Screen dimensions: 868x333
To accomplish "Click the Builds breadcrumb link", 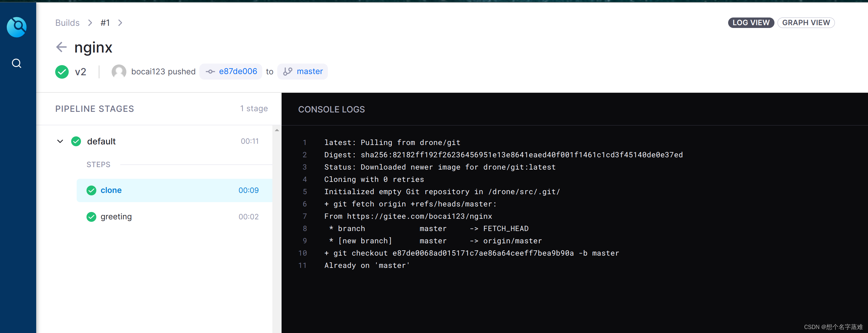I will coord(67,22).
